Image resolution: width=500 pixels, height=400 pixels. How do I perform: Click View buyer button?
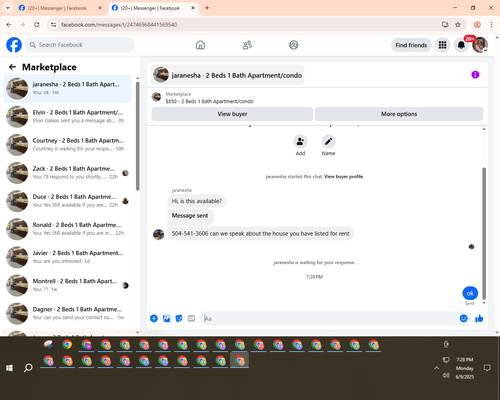point(232,114)
